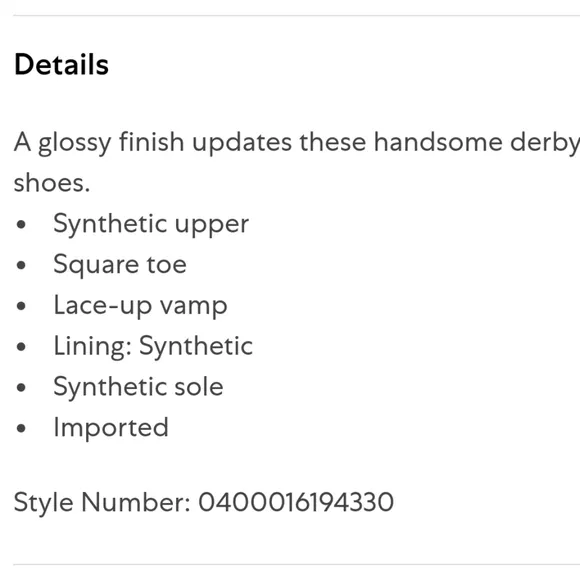
Task: Select the Lace-up vamp bullet item
Action: tap(141, 306)
